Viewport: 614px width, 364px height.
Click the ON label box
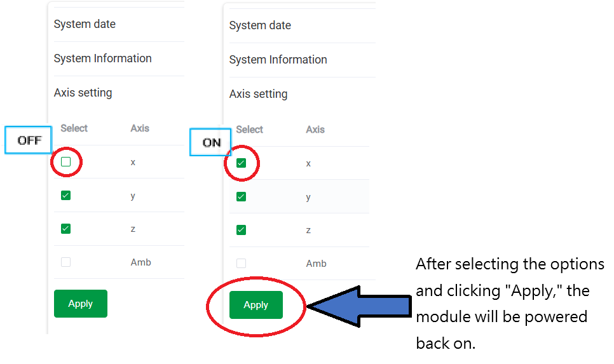211,142
